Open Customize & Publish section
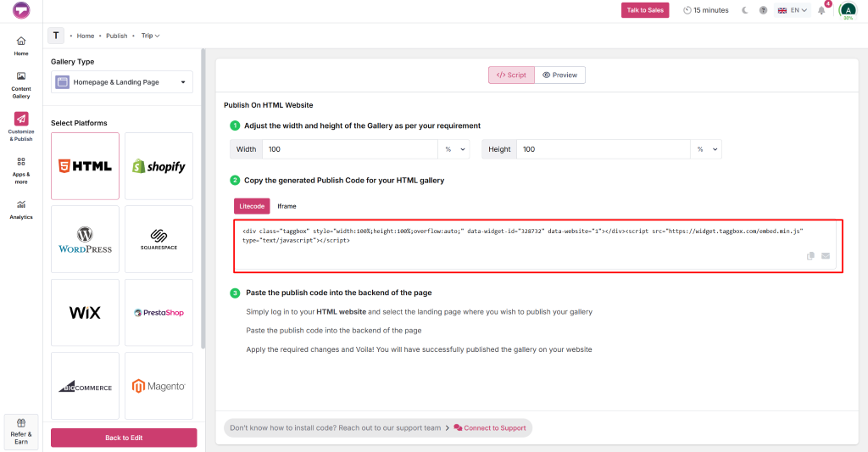The width and height of the screenshot is (868, 452). (x=21, y=126)
